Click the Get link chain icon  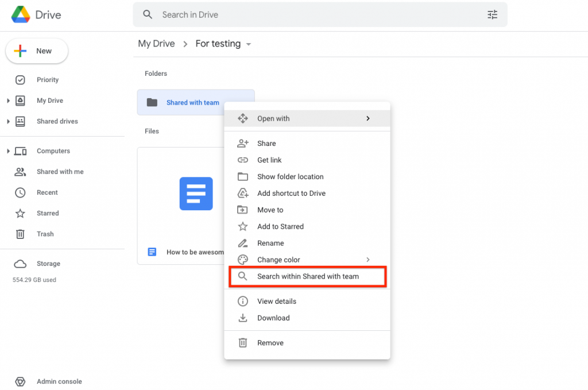tap(243, 160)
